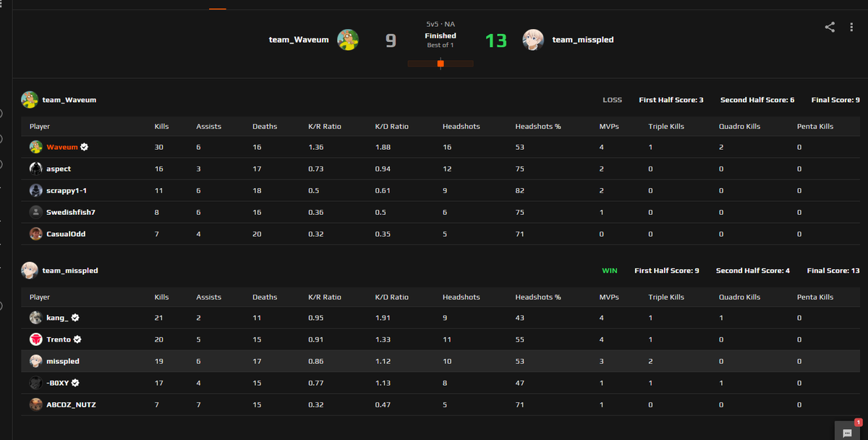The image size is (868, 440).
Task: Select the active orange-underlined tab
Action: pos(218,8)
